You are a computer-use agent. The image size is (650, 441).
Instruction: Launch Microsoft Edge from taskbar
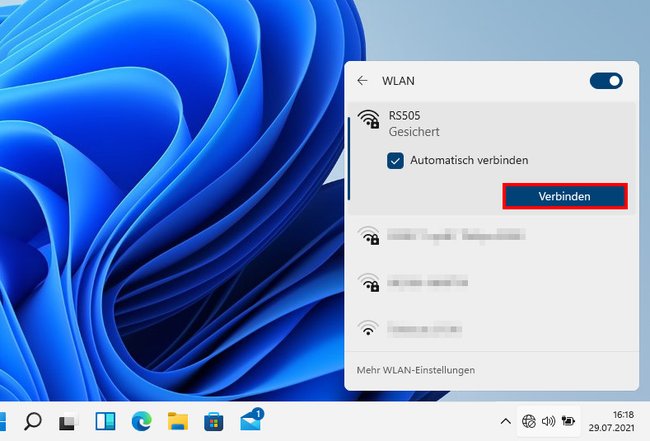pos(141,422)
